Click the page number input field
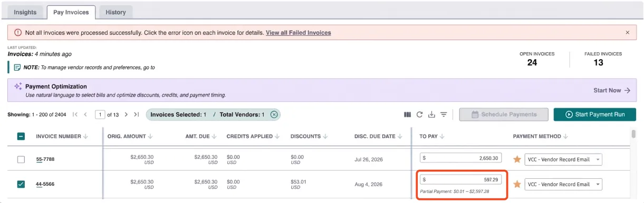The width and height of the screenshot is (644, 203). 100,114
